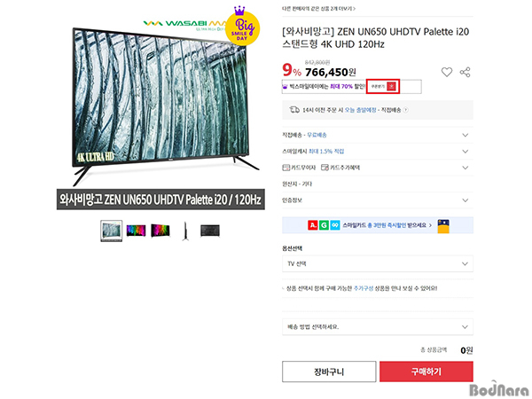The width and height of the screenshot is (532, 399).
Task: Click the blue infinity card icon
Action: click(x=335, y=225)
